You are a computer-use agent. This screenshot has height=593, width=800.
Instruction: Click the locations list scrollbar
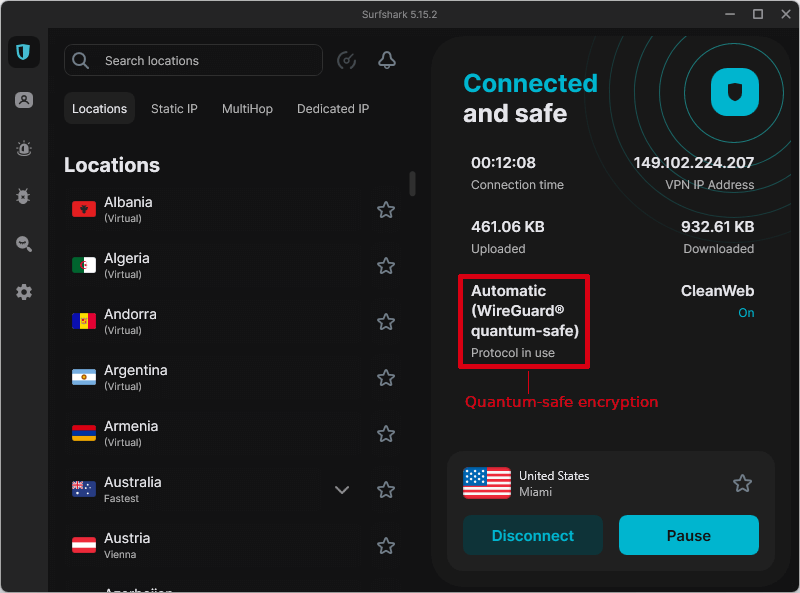click(x=412, y=184)
